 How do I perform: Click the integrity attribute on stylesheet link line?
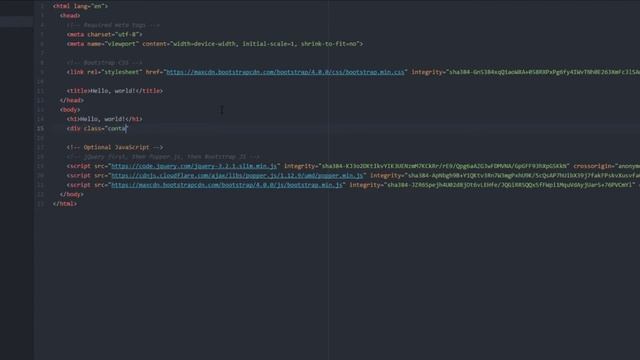pos(526,72)
